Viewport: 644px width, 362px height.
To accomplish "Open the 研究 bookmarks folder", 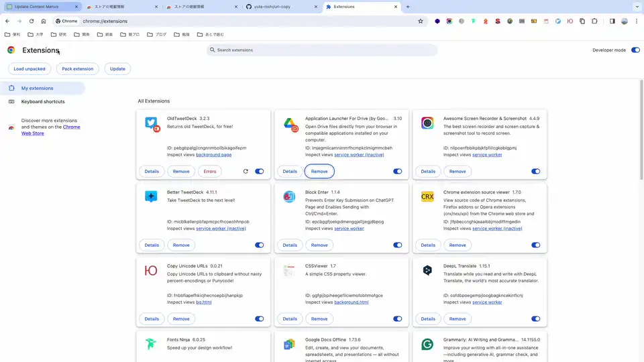I will (58, 34).
